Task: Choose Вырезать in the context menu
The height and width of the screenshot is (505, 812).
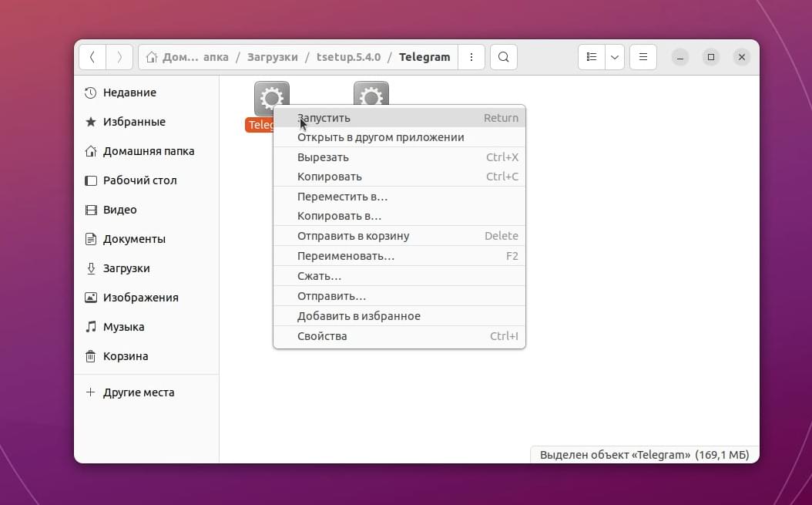Action: (399, 157)
